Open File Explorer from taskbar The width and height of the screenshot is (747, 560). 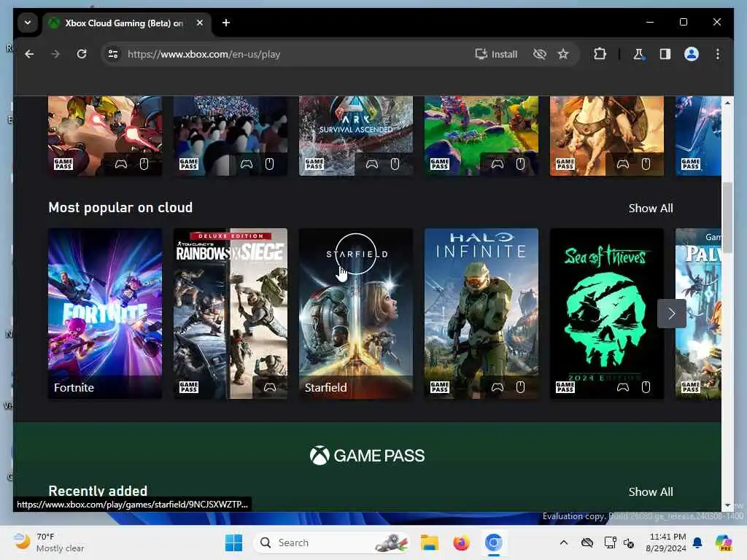[x=429, y=542]
